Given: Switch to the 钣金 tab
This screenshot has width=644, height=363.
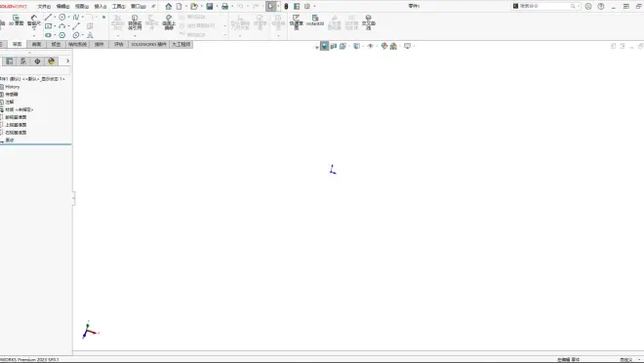Looking at the screenshot, I should (56, 44).
